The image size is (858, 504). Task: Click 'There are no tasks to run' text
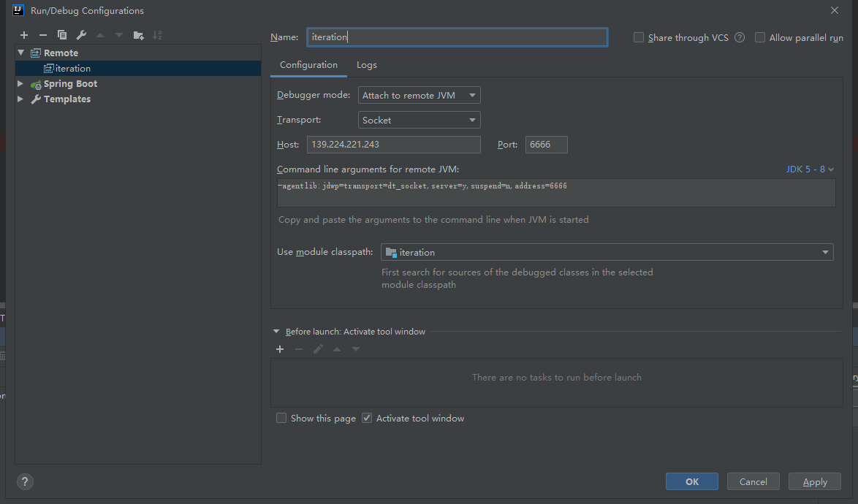[x=557, y=378]
